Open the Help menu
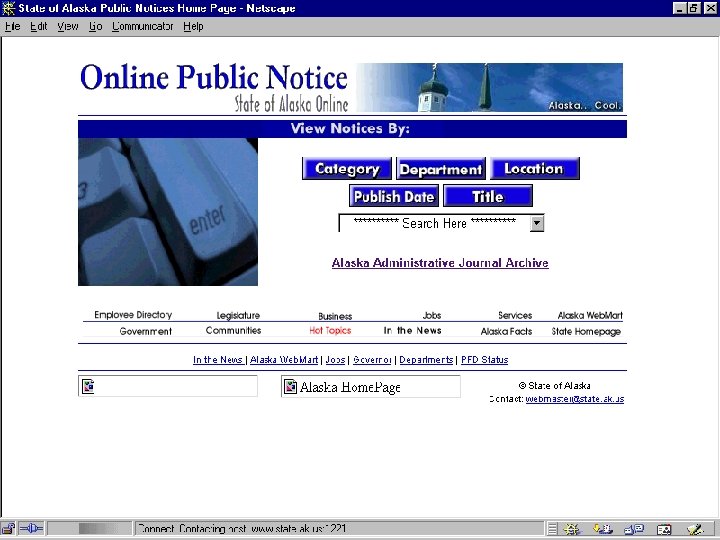 point(193,27)
